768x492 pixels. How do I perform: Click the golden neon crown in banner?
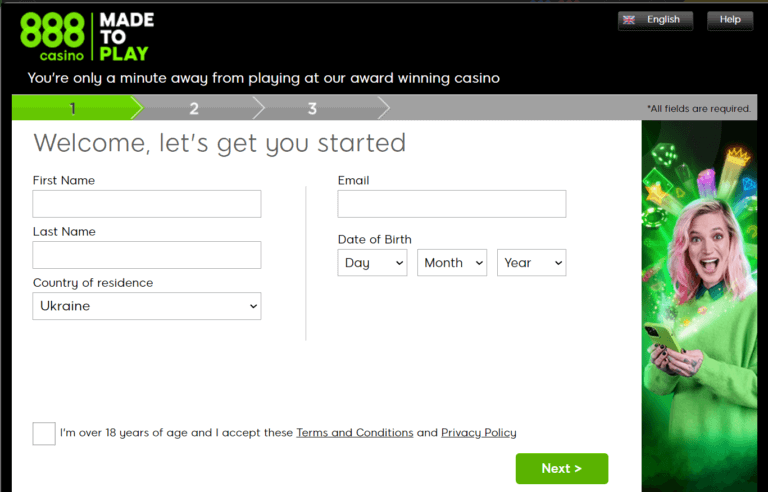click(738, 155)
